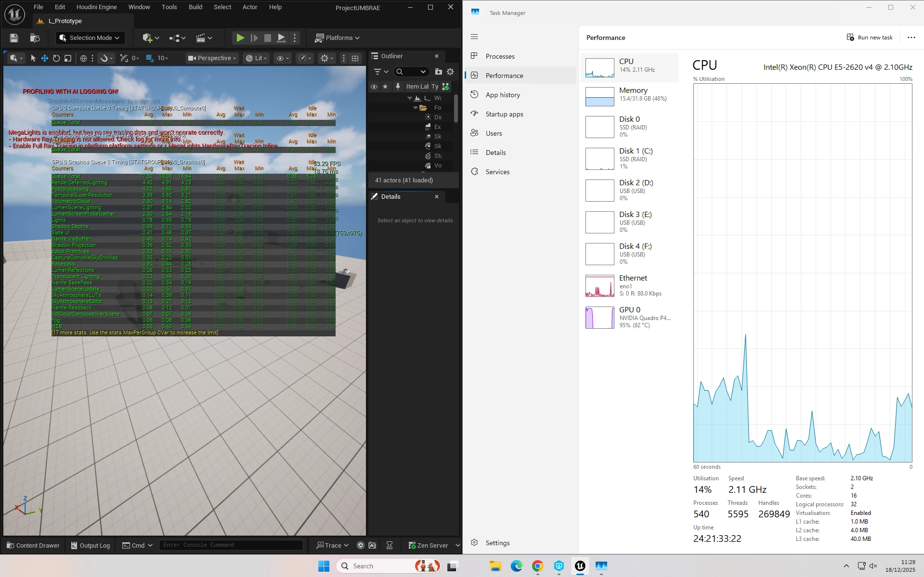Screen dimensions: 924x577
Task: Toggle grid snap icon beside value 10
Action: coord(150,58)
